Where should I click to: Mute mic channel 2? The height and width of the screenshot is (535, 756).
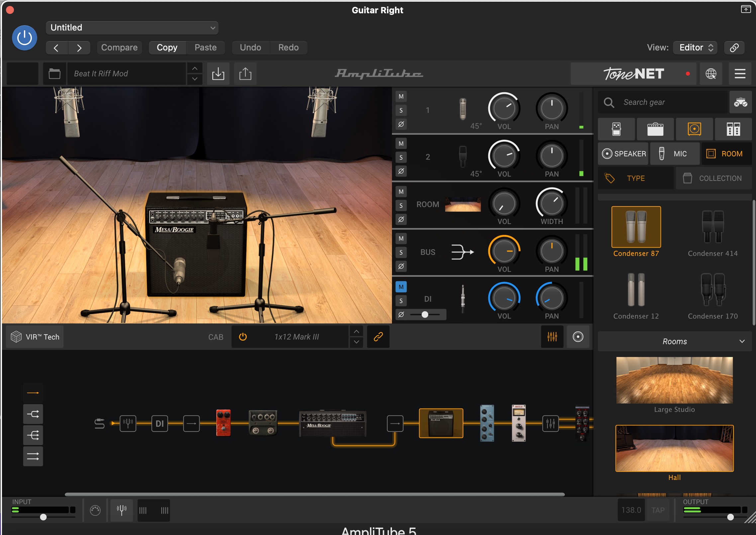point(401,144)
